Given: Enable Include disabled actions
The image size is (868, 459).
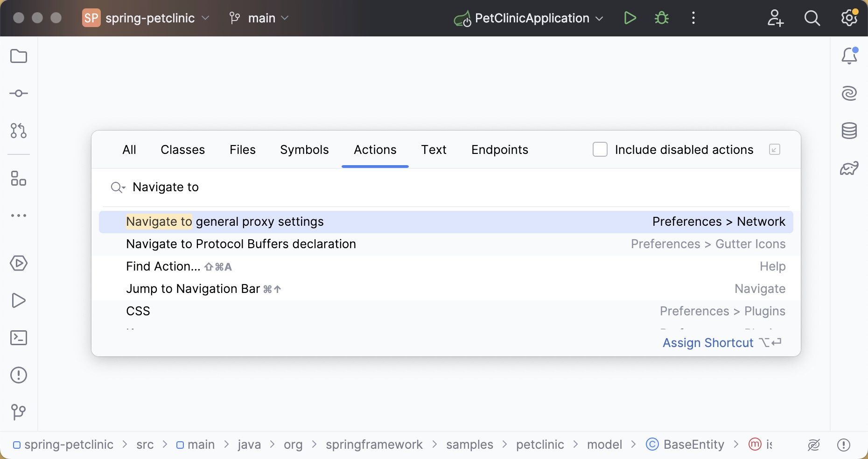Looking at the screenshot, I should pos(600,149).
